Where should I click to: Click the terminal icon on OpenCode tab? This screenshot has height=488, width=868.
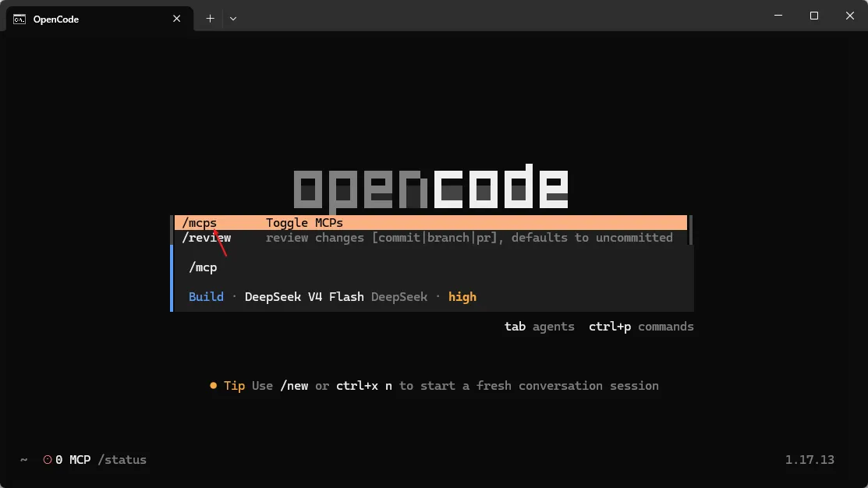(x=19, y=19)
